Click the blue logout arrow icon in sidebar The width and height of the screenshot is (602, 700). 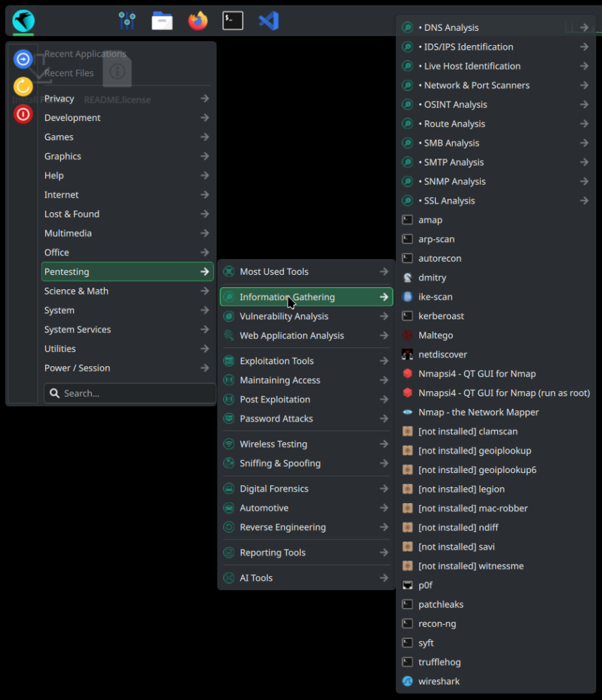pos(23,59)
